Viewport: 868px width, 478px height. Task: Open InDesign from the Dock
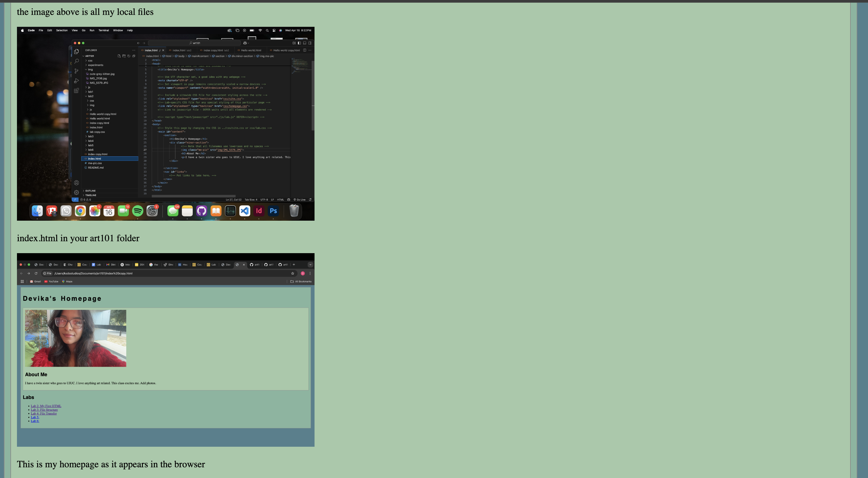click(x=259, y=211)
